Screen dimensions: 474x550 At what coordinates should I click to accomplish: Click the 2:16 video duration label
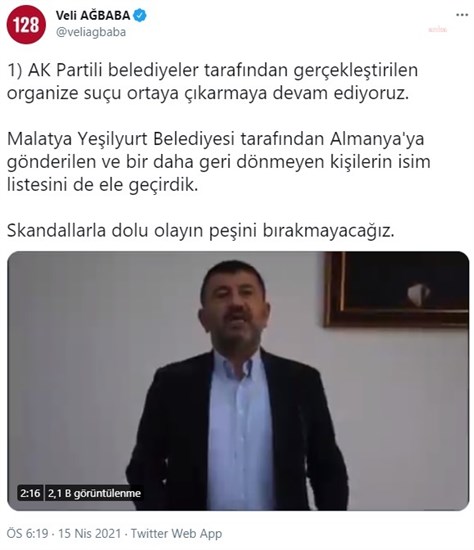30,493
